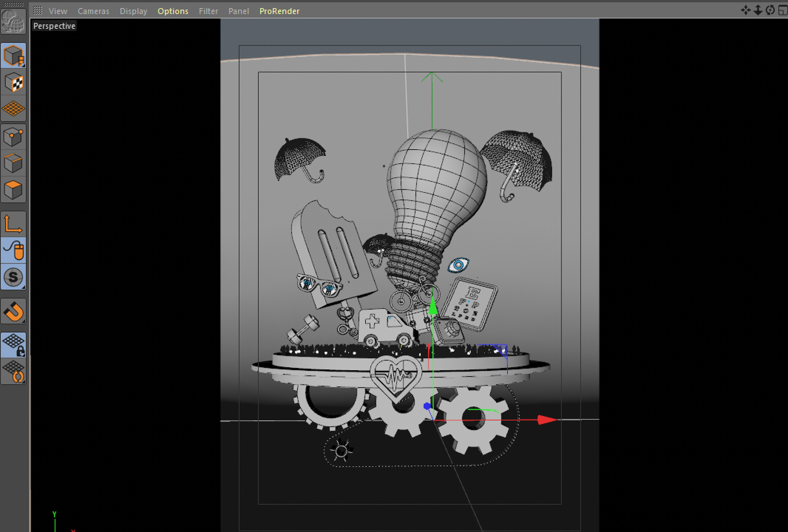Switch to Points mode
The image size is (788, 532).
pyautogui.click(x=13, y=137)
